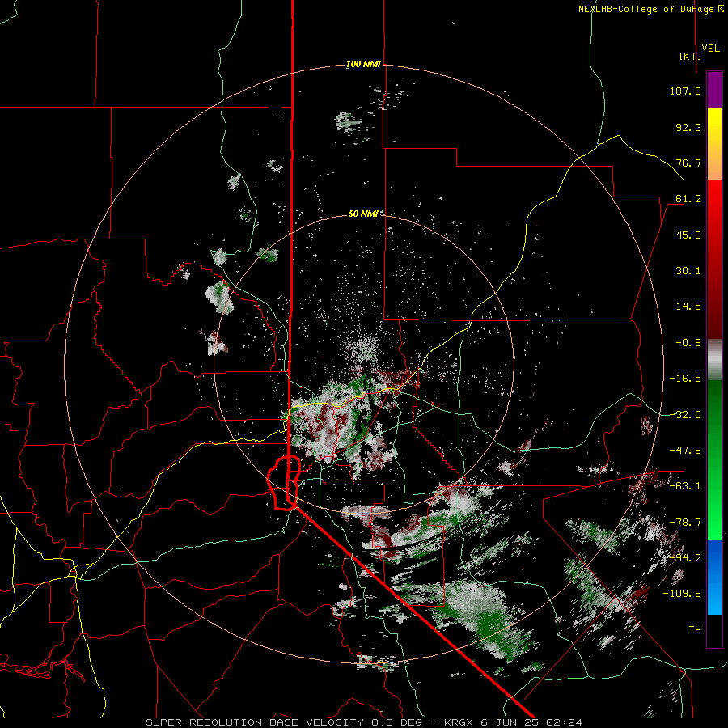Click the 76.7 scale value
This screenshot has height=728, width=728.
click(688, 163)
